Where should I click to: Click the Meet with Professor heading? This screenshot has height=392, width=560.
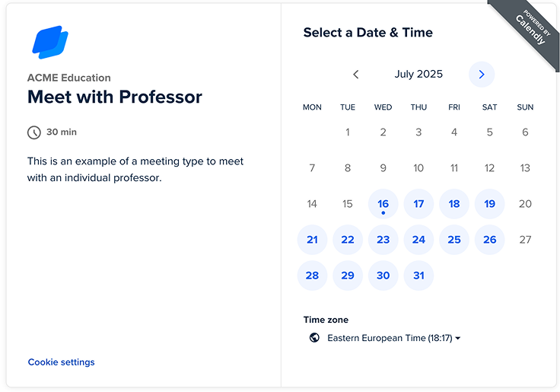click(x=115, y=97)
